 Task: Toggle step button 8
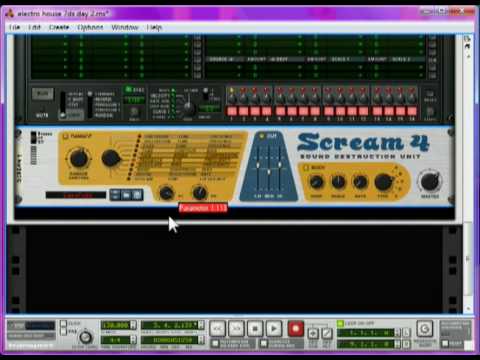tap(315, 111)
